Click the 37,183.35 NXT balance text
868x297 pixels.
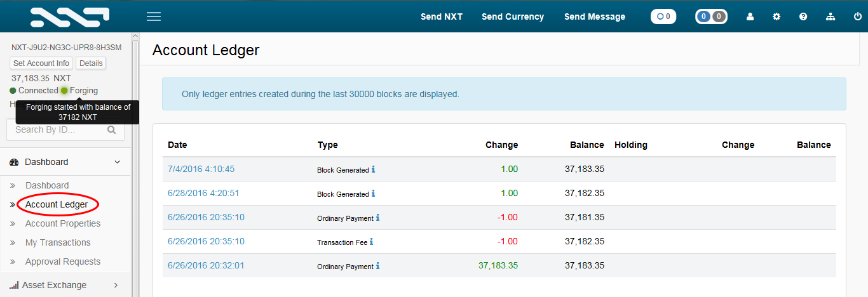pos(41,78)
